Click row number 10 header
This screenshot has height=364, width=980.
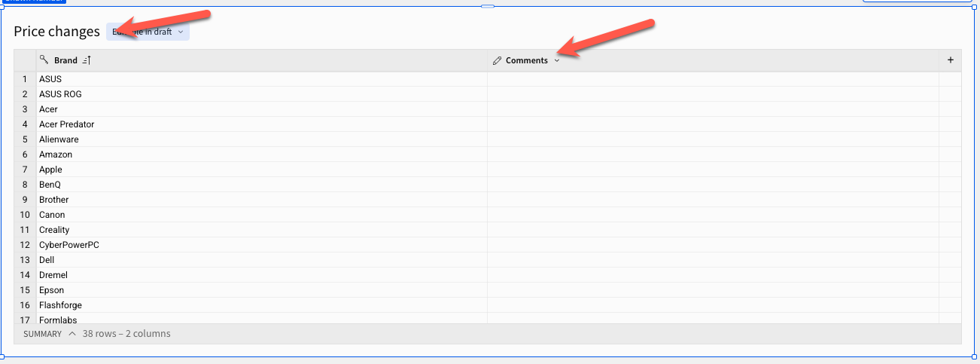(25, 215)
